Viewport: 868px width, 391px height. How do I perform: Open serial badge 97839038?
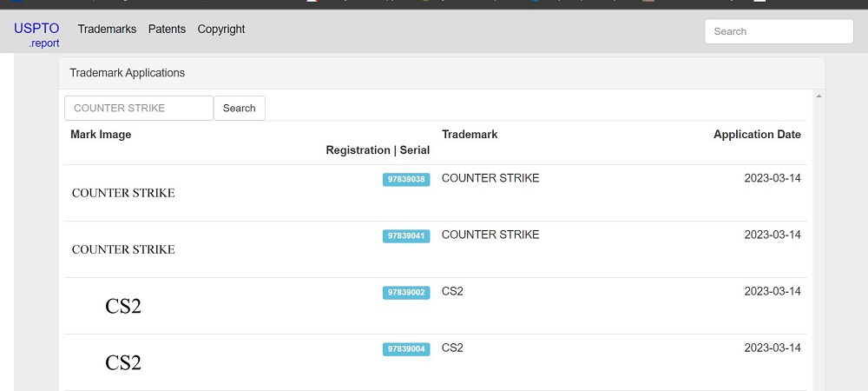point(405,180)
